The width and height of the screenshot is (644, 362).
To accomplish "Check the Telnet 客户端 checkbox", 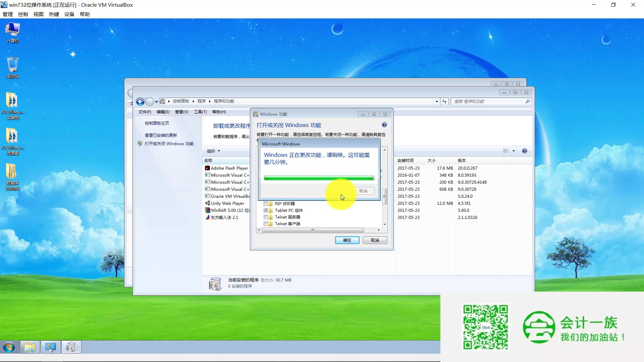I will pos(266,224).
